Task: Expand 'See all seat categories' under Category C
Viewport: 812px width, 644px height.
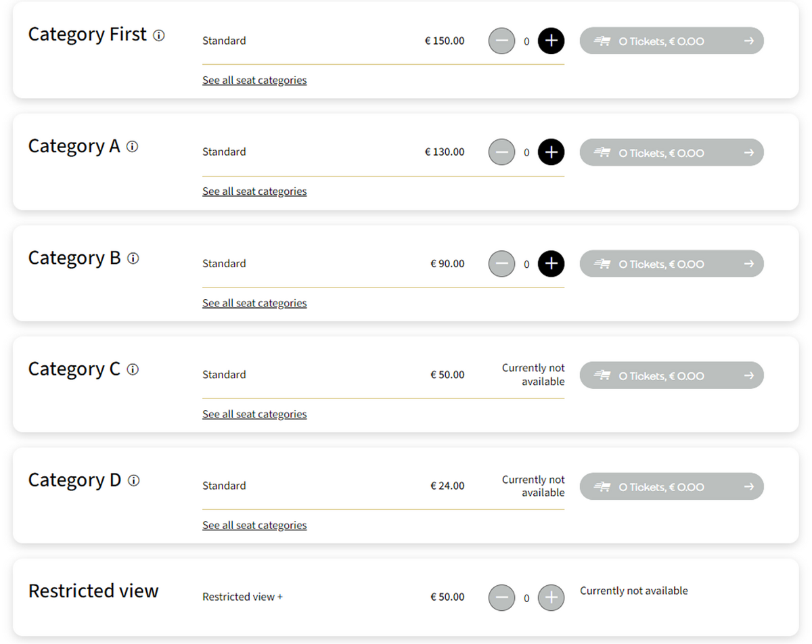Action: (254, 415)
